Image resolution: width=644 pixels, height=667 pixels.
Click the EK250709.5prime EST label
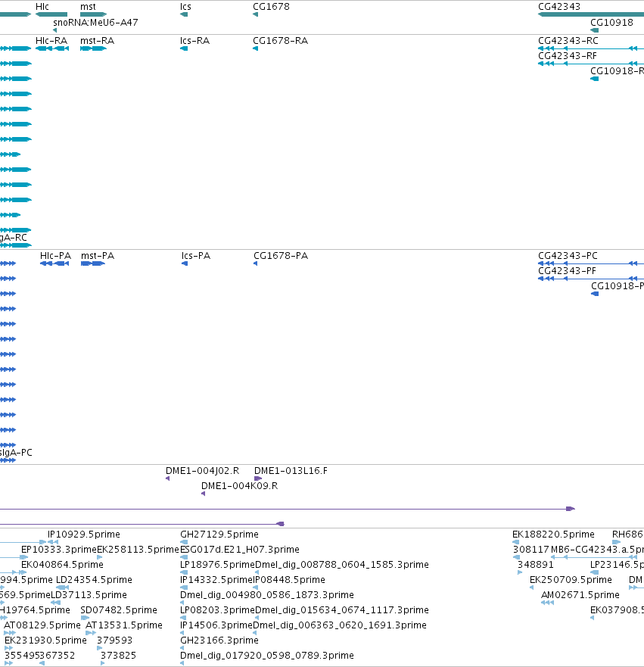click(571, 580)
